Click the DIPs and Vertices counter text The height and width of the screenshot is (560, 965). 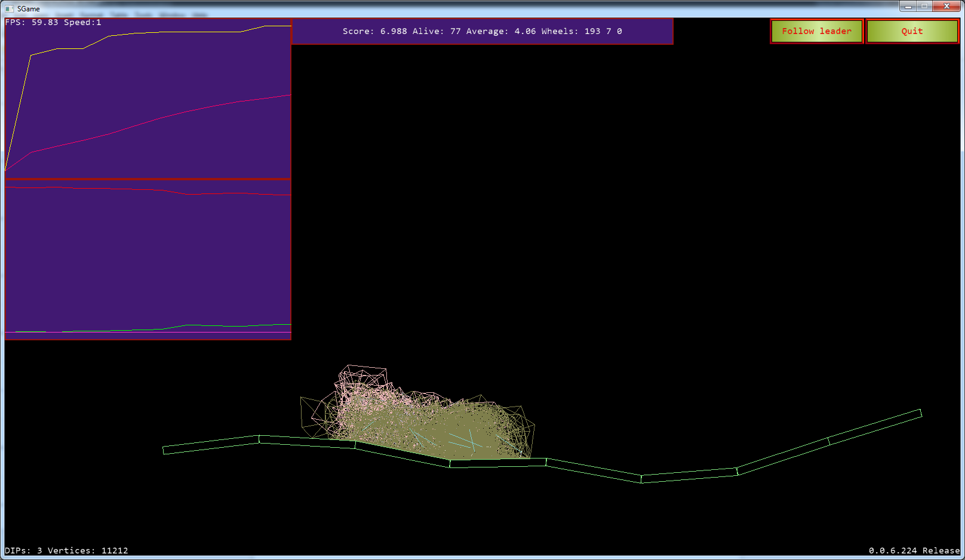pos(66,550)
